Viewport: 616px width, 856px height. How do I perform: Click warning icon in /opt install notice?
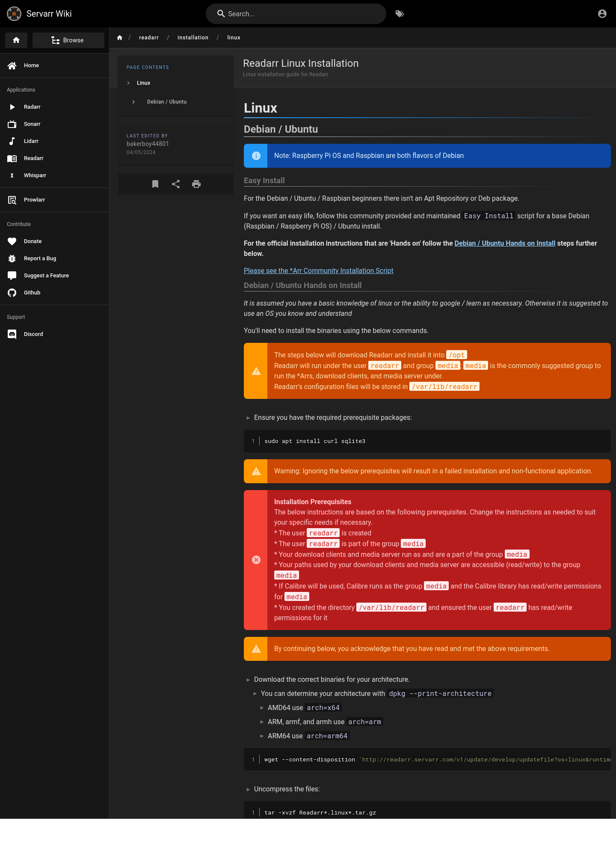(x=256, y=371)
